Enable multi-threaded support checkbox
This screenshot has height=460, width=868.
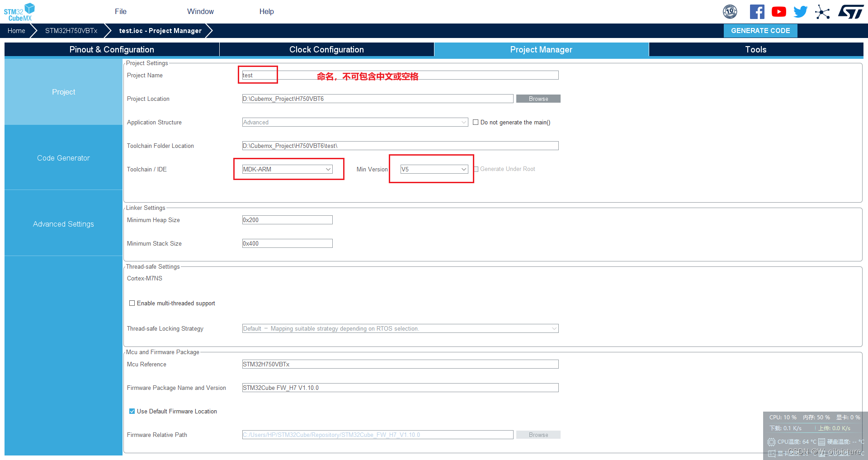[x=132, y=303]
